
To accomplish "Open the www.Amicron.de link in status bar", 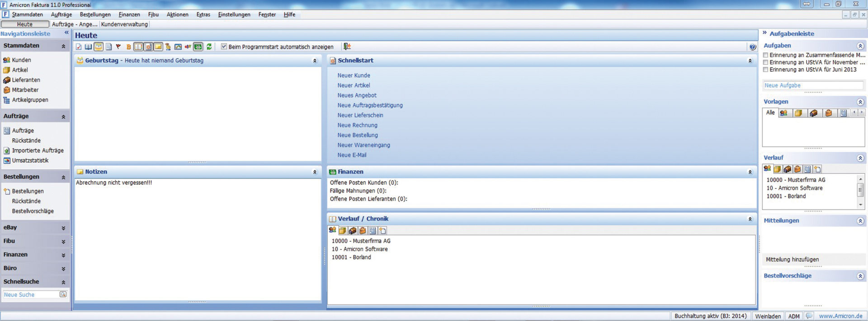I will (x=840, y=316).
